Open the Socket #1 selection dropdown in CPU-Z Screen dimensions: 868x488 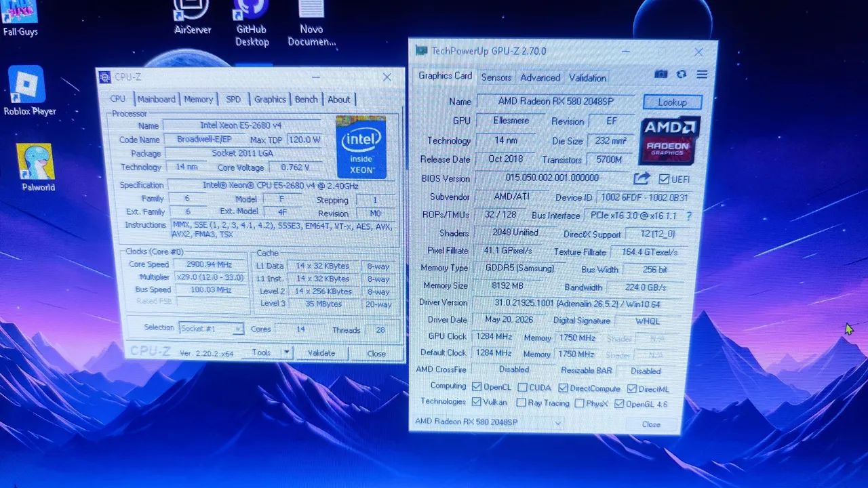click(x=211, y=329)
